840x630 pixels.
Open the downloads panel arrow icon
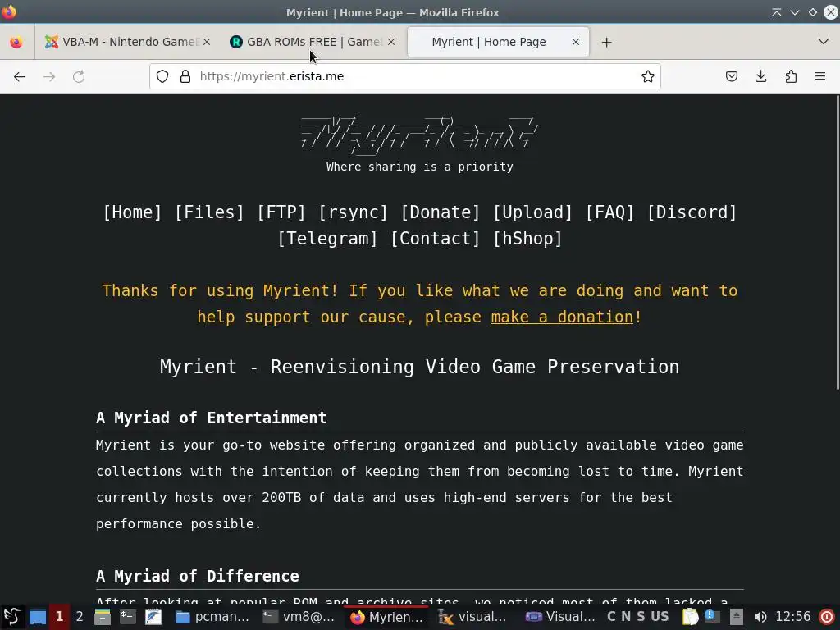coord(760,76)
